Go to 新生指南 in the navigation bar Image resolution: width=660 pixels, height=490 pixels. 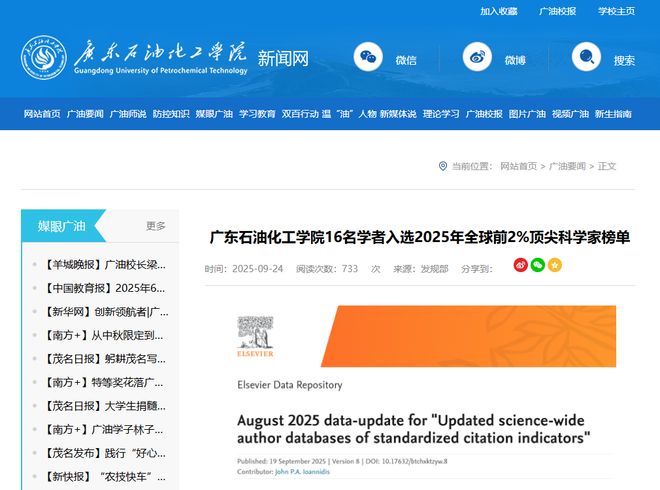click(613, 114)
